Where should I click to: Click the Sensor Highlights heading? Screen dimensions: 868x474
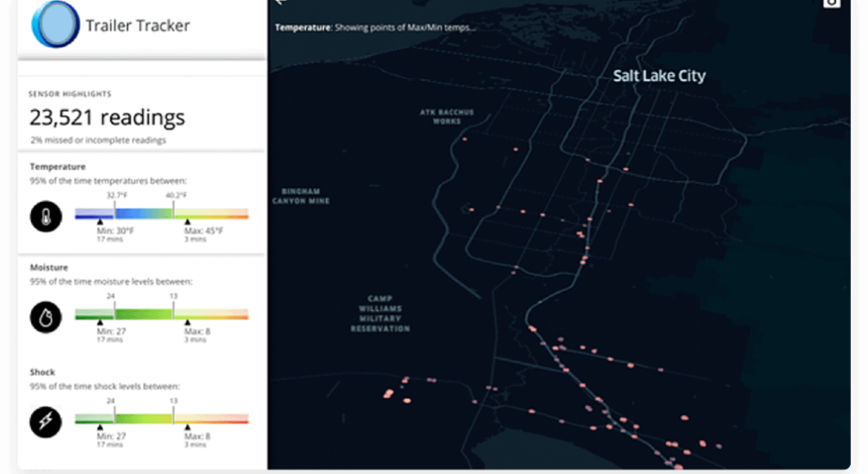[70, 94]
